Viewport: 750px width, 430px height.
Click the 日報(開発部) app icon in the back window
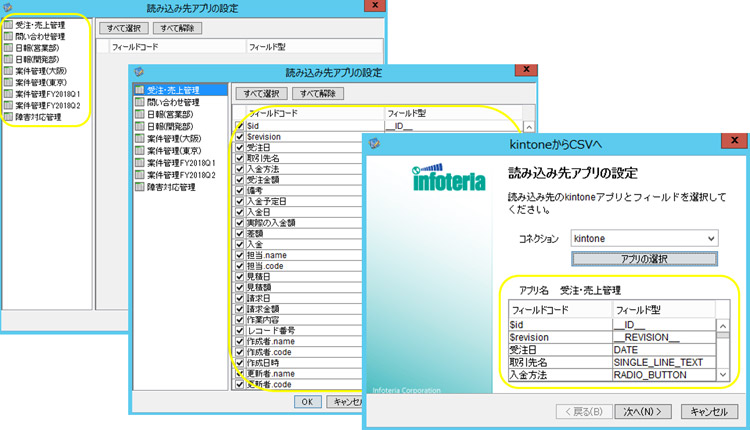click(x=8, y=59)
